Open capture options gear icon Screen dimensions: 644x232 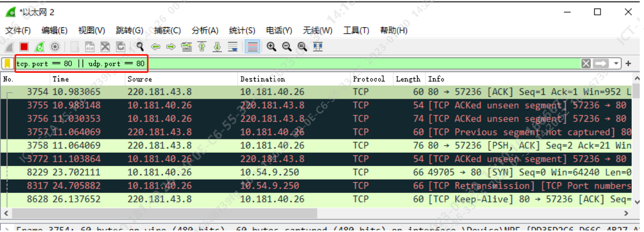point(54,47)
